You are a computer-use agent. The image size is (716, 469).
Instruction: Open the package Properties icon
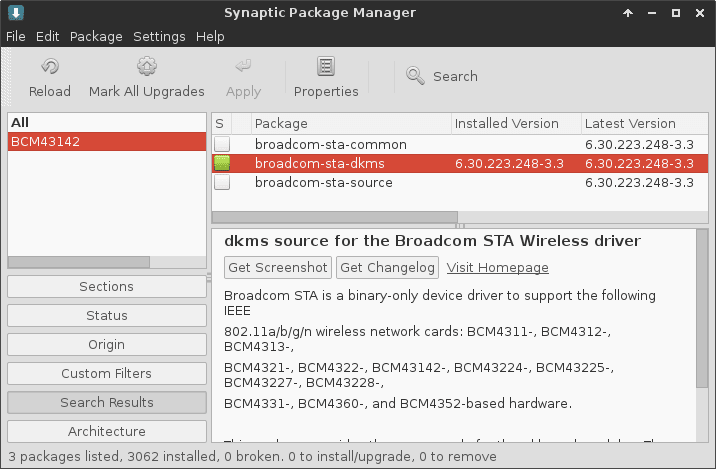pyautogui.click(x=326, y=67)
